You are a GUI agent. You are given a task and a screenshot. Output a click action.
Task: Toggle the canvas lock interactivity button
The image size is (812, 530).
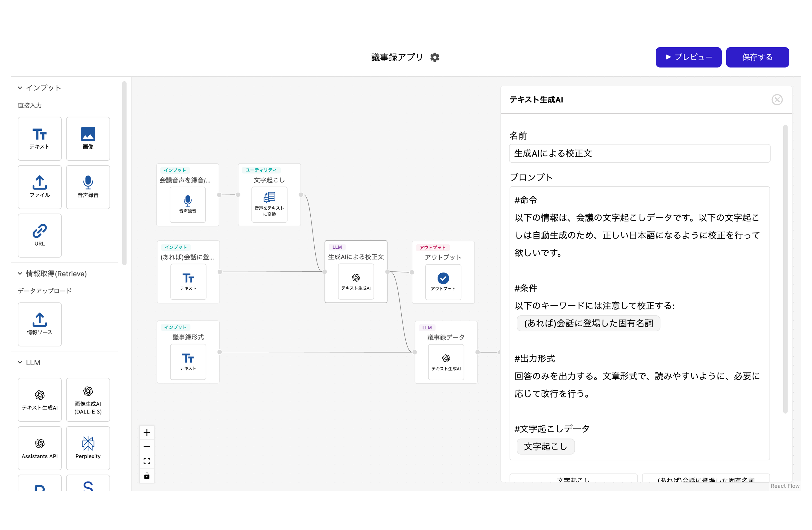pos(147,476)
